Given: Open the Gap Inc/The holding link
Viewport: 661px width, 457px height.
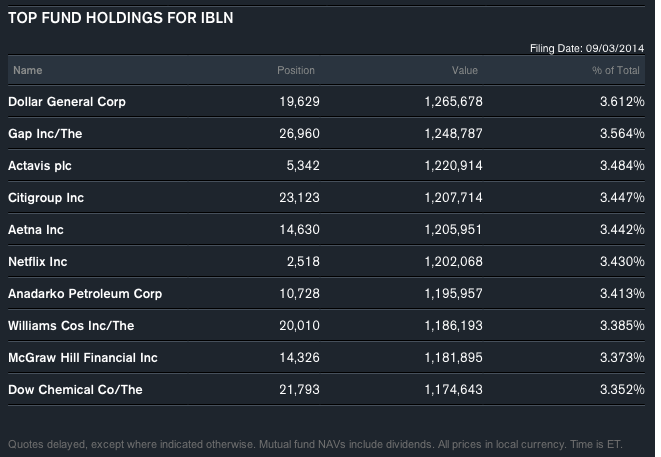Looking at the screenshot, I should coord(45,134).
